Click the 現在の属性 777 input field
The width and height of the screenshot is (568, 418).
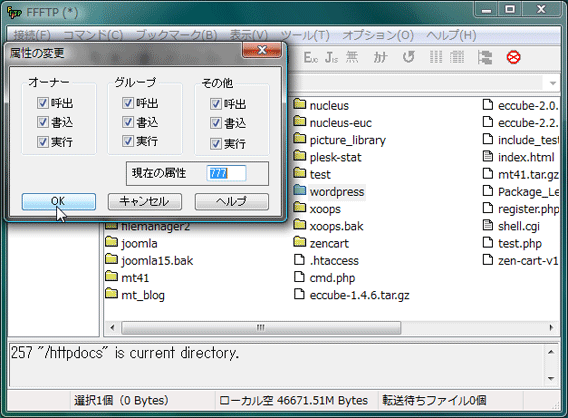click(226, 173)
